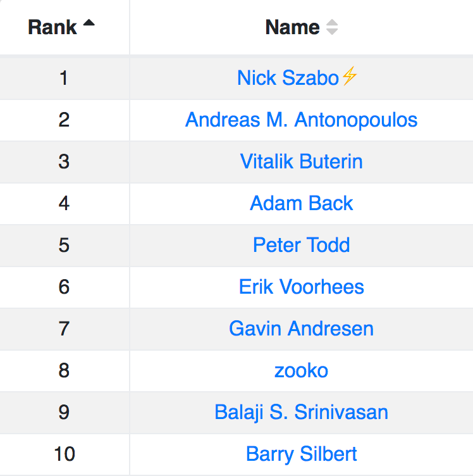This screenshot has width=473, height=476.
Task: Select Balaji S. Srinivasan link
Action: [302, 412]
